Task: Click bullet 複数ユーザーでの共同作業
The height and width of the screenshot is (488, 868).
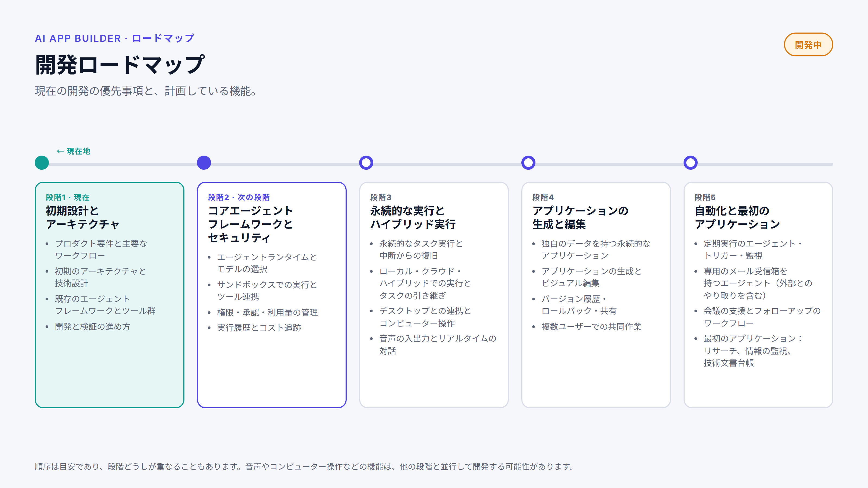Action: 591,326
